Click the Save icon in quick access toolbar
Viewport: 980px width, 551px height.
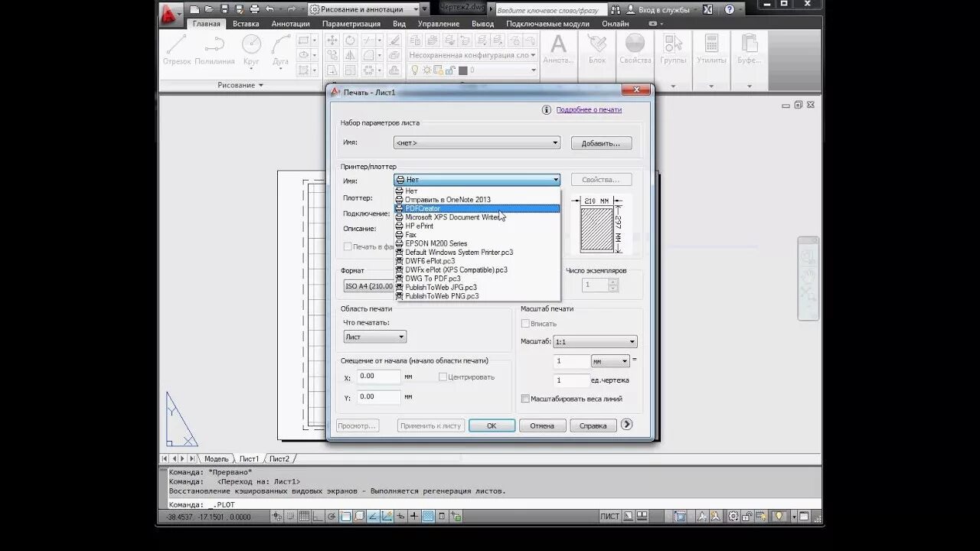224,10
